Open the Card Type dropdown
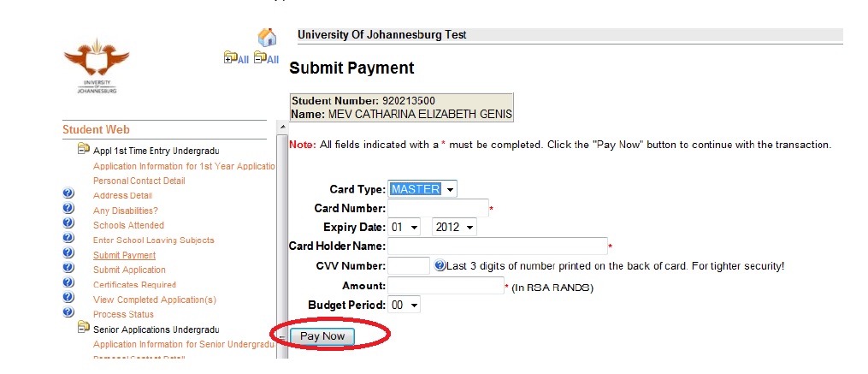The image size is (868, 374). [x=422, y=189]
